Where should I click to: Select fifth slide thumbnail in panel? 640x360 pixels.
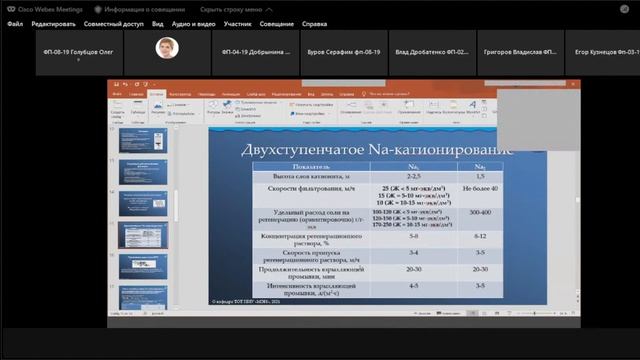tap(143, 267)
